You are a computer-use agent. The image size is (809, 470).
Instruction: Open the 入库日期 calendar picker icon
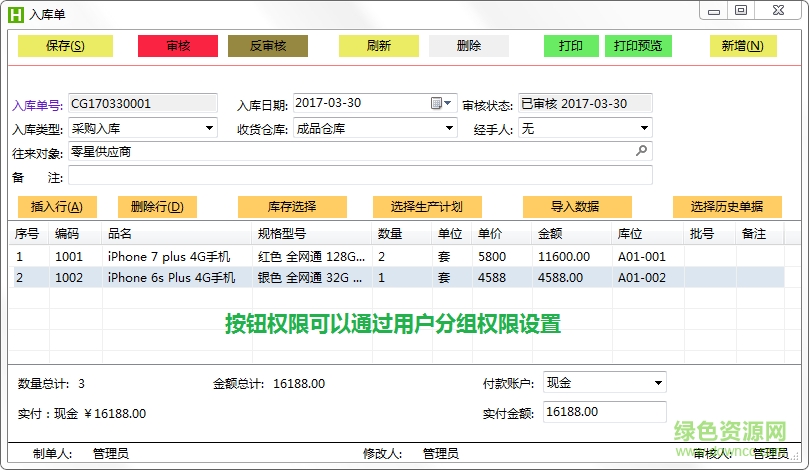click(x=436, y=103)
